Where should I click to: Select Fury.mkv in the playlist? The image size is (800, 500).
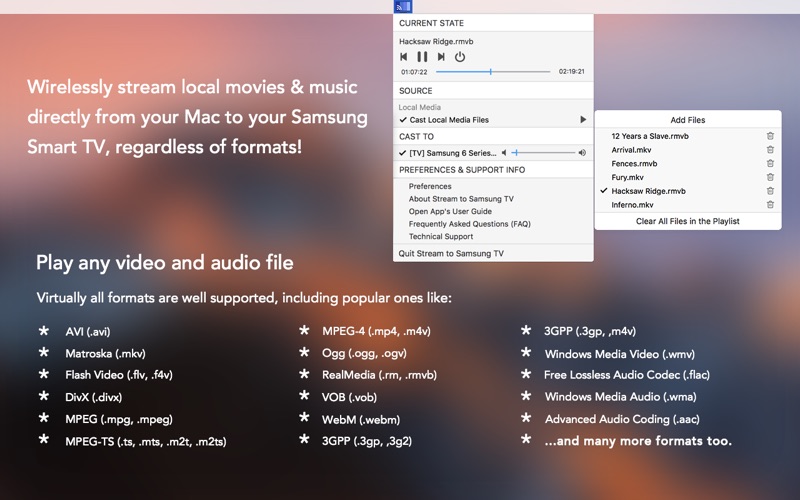(x=628, y=178)
